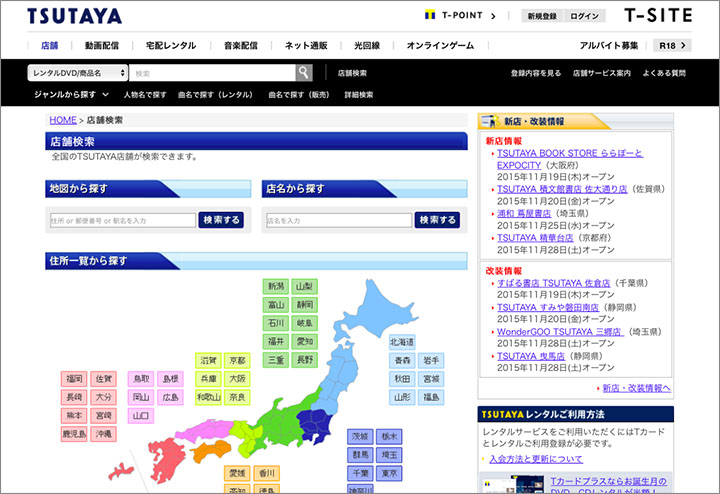This screenshot has height=494, width=720.
Task: Click the top search text field
Action: 213,73
